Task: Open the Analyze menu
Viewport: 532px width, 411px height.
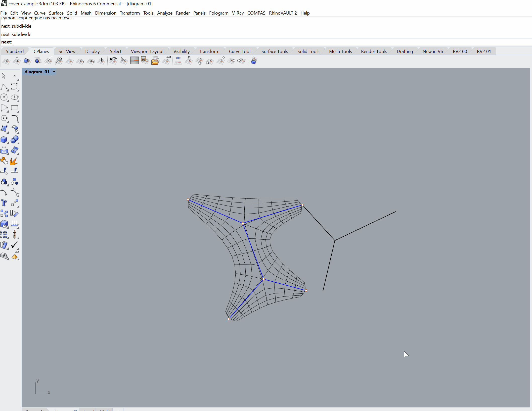Action: click(x=165, y=13)
